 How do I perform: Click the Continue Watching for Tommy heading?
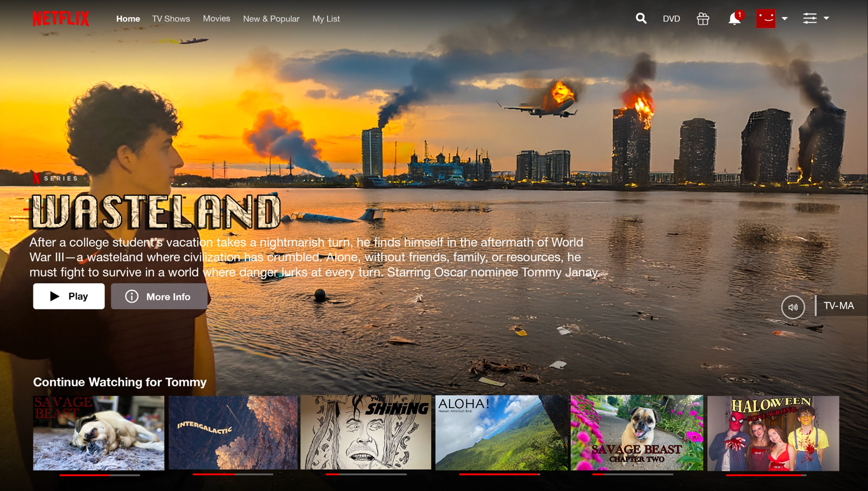[120, 382]
